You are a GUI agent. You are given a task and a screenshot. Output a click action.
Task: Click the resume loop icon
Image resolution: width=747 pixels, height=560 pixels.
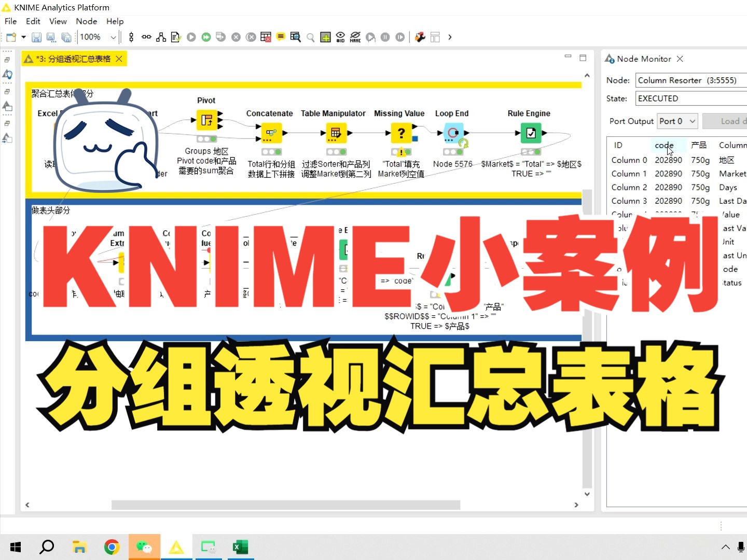pyautogui.click(x=400, y=37)
